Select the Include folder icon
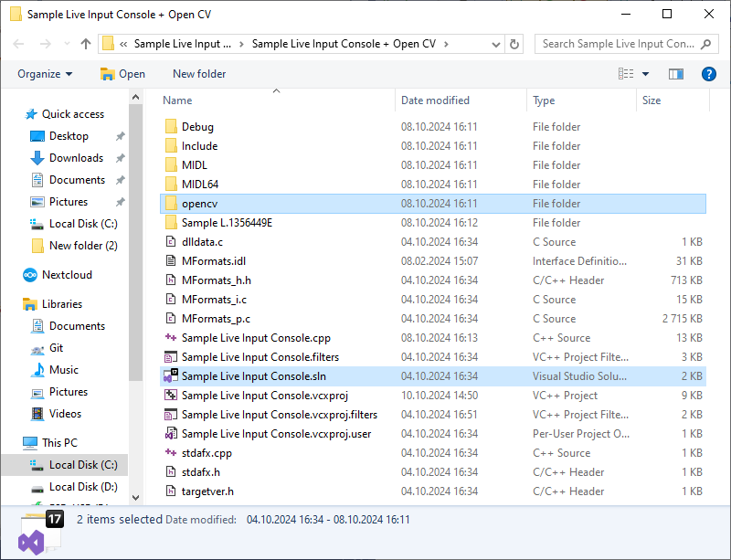The width and height of the screenshot is (731, 560). (171, 146)
